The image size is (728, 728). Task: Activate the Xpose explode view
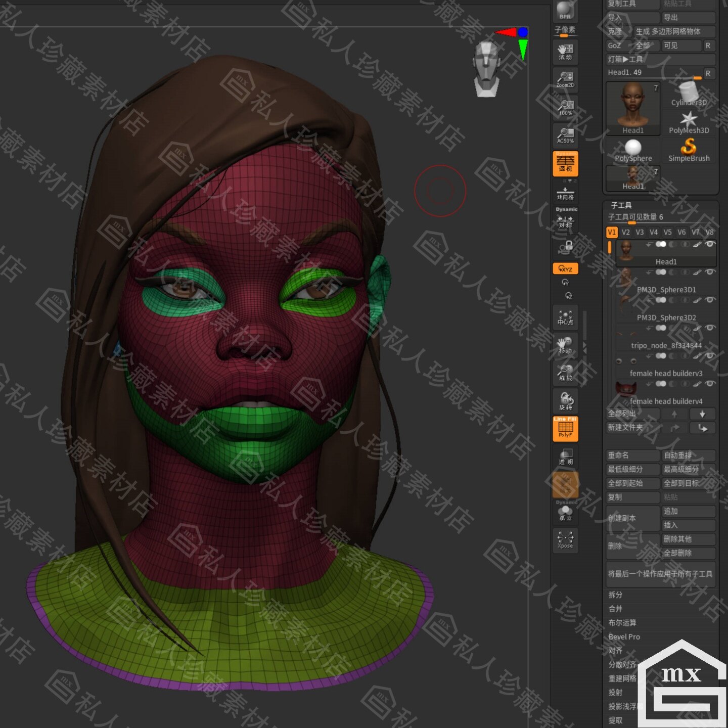[x=565, y=539]
